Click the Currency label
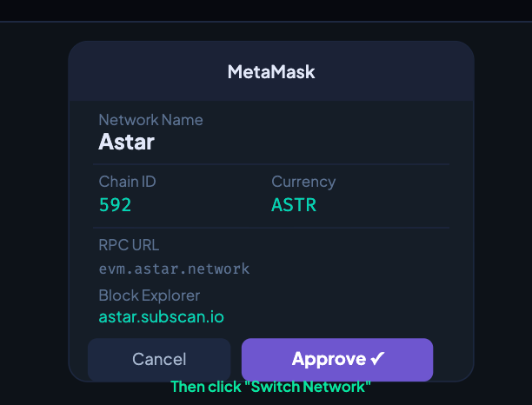The width and height of the screenshot is (532, 405). click(303, 182)
